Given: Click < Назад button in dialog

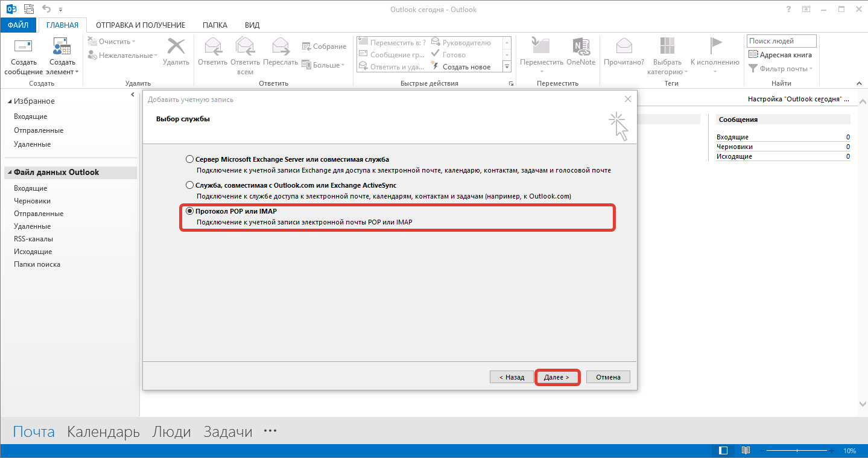Looking at the screenshot, I should tap(512, 377).
